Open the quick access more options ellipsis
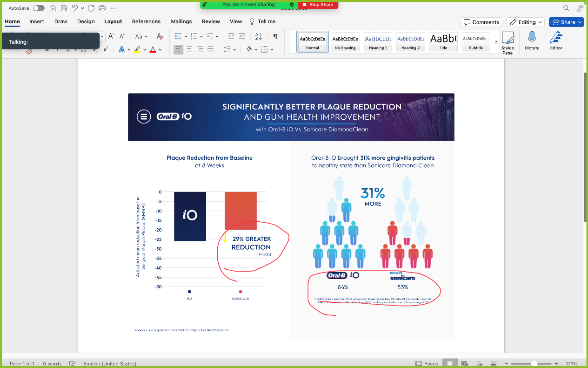 (x=114, y=8)
